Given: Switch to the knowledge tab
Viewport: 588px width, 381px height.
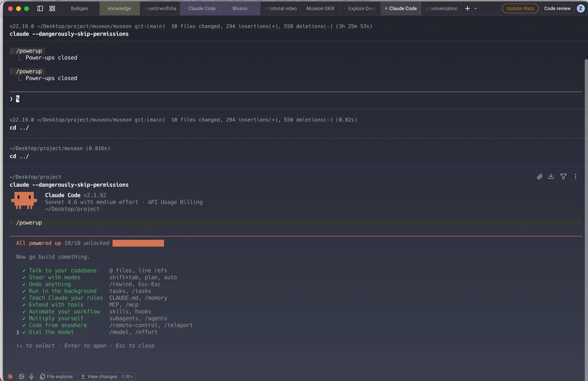Looking at the screenshot, I should coord(119,8).
